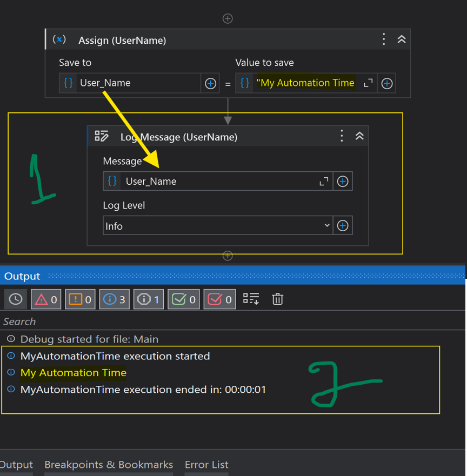Click the Output panel title bar

click(x=232, y=276)
